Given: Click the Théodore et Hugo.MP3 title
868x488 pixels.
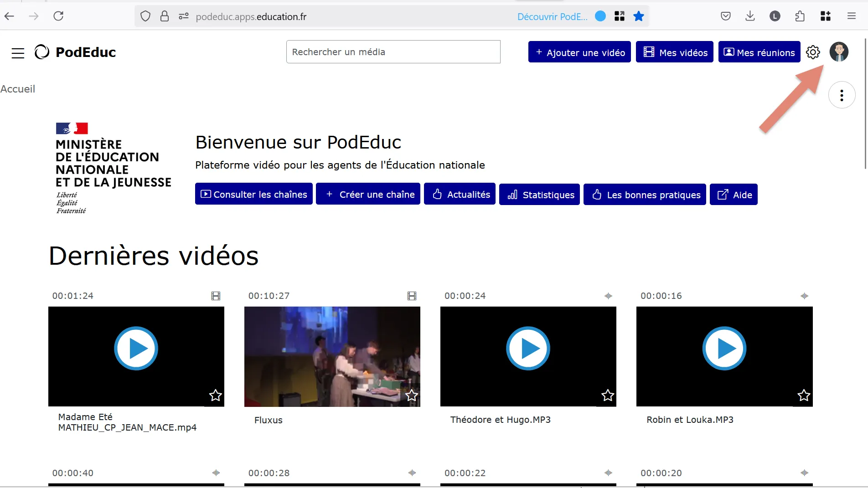Looking at the screenshot, I should (x=501, y=420).
